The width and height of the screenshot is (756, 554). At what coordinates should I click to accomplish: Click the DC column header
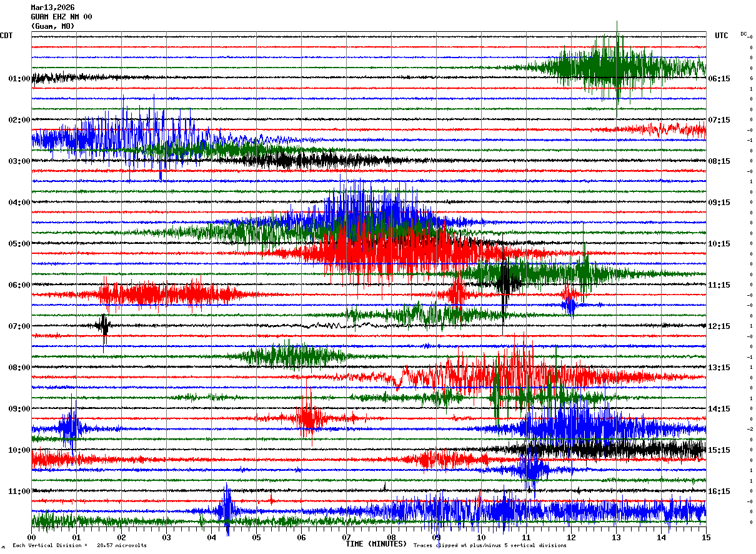[744, 34]
